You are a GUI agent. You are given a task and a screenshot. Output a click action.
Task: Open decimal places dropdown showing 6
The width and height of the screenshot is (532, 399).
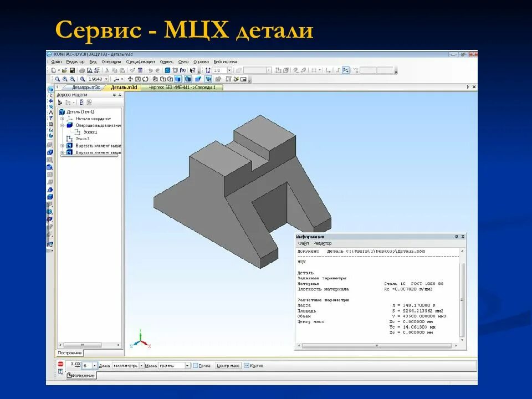point(95,366)
